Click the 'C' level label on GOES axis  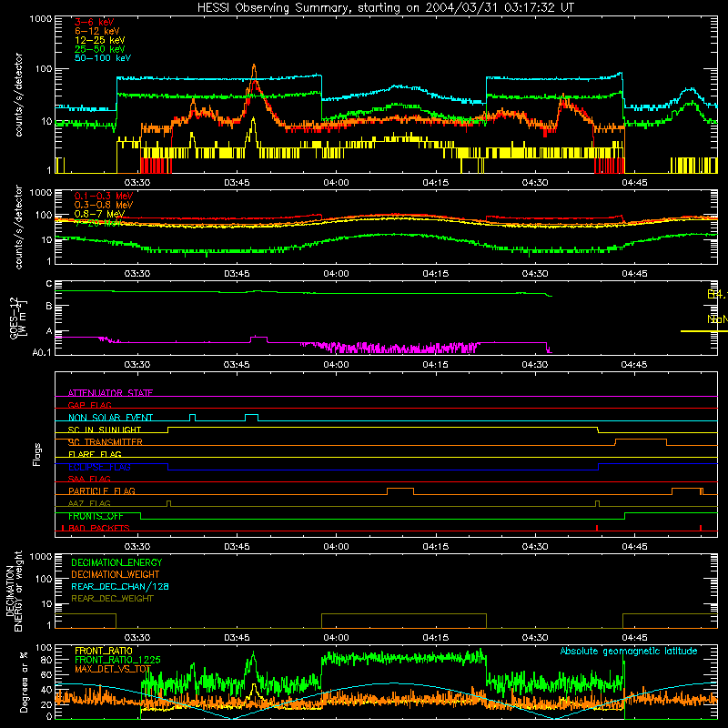49,283
